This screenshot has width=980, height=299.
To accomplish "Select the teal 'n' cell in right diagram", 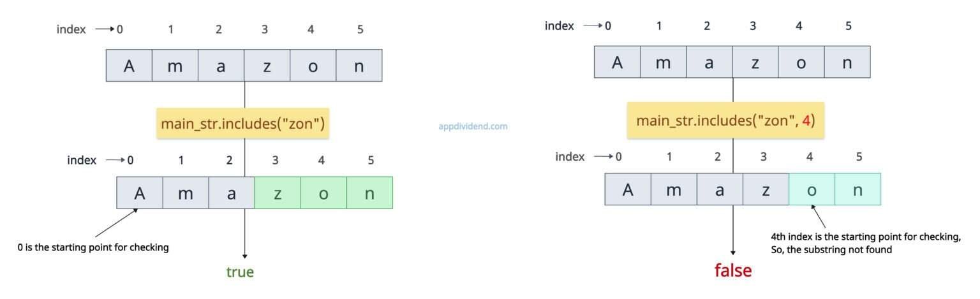I will pyautogui.click(x=857, y=189).
